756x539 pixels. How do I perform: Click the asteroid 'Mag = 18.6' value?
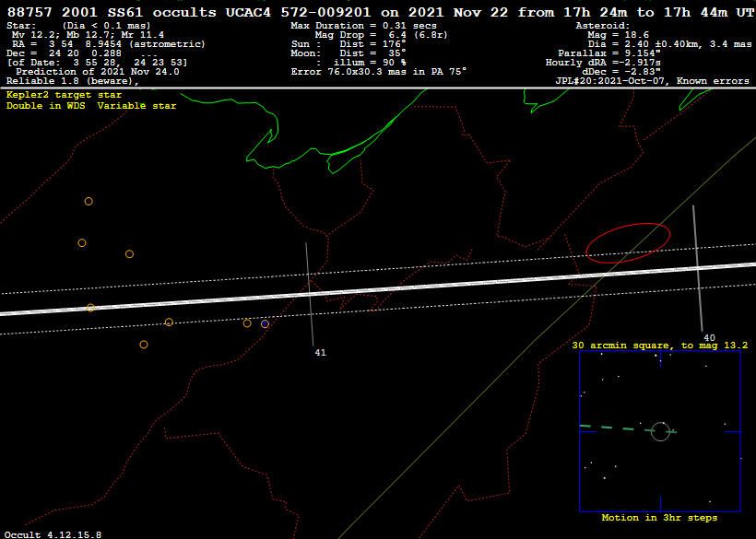click(x=618, y=35)
